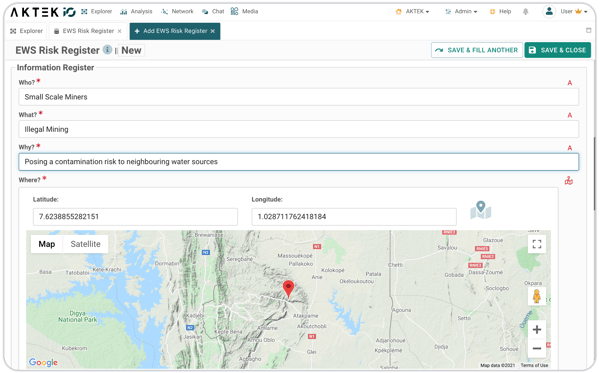Click the notifications bell icon

[526, 11]
